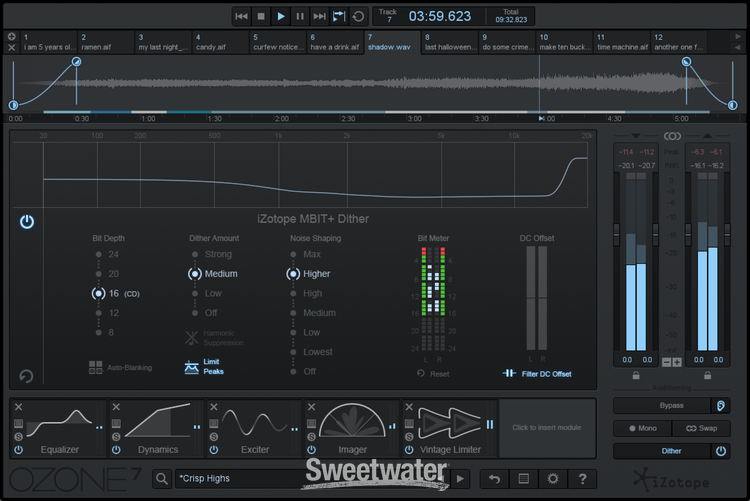This screenshot has height=501, width=750.
Task: Toggle Dither module power button
Action: (27, 222)
